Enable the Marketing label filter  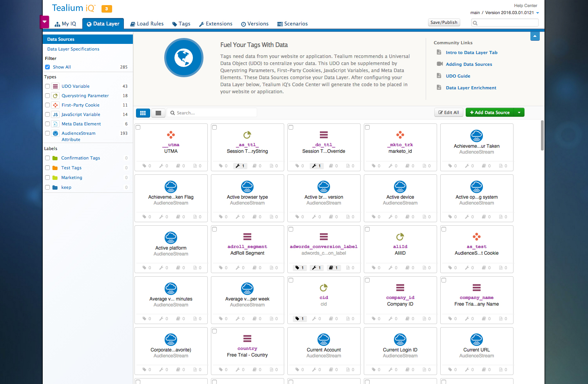[x=47, y=178]
